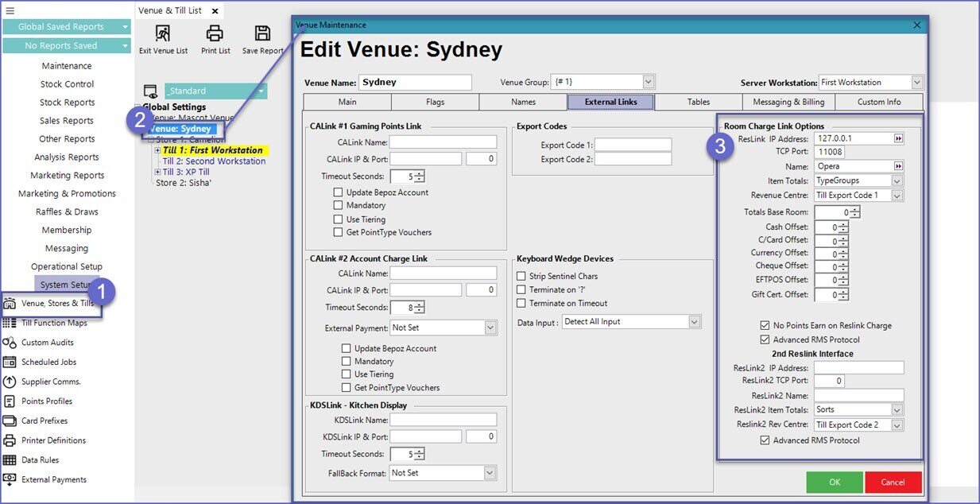The image size is (980, 504).
Task: Check Terminate on Timeout option
Action: [521, 303]
